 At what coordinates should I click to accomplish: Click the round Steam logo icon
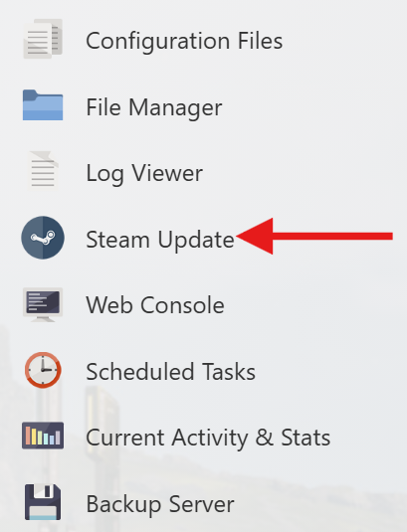click(43, 238)
